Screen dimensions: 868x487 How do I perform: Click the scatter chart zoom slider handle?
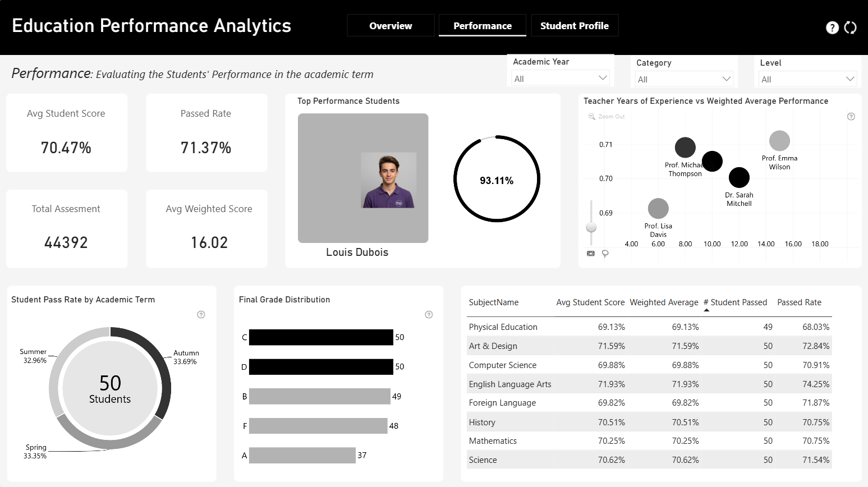pyautogui.click(x=591, y=227)
